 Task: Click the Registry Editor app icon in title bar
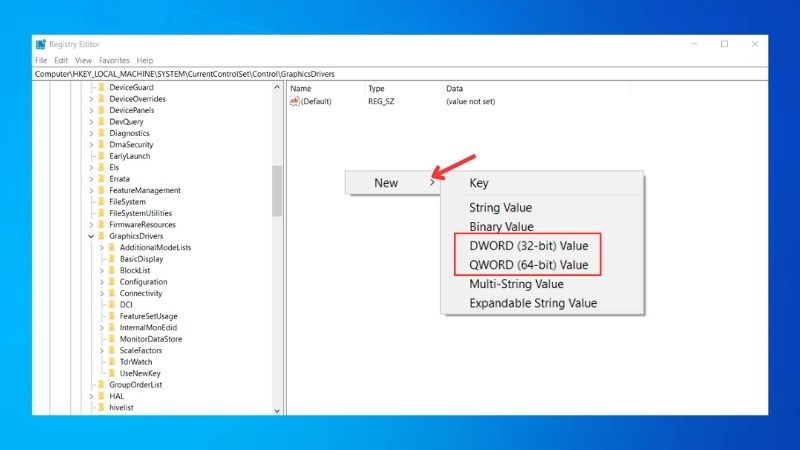(41, 44)
